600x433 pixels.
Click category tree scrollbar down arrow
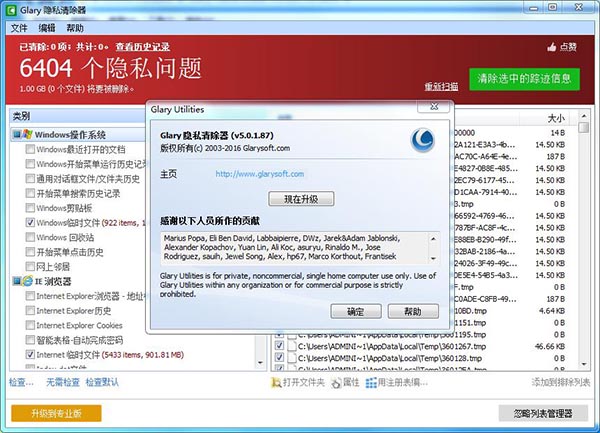(x=260, y=362)
